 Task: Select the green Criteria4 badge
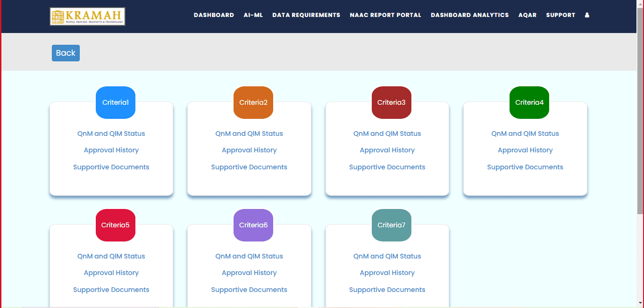pyautogui.click(x=529, y=102)
